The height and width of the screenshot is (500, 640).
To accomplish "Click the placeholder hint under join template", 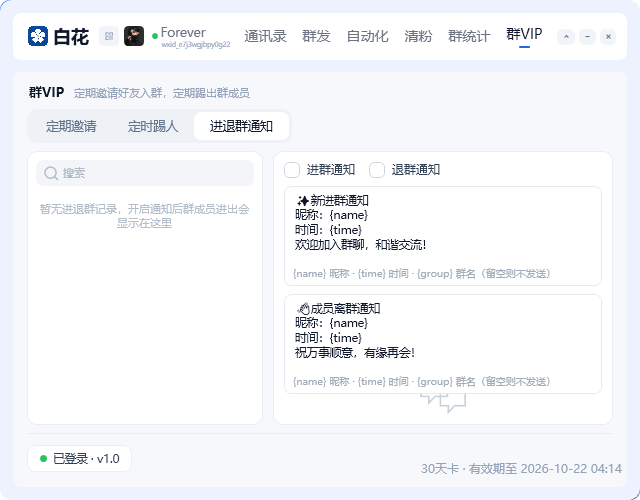I will click(x=422, y=273).
